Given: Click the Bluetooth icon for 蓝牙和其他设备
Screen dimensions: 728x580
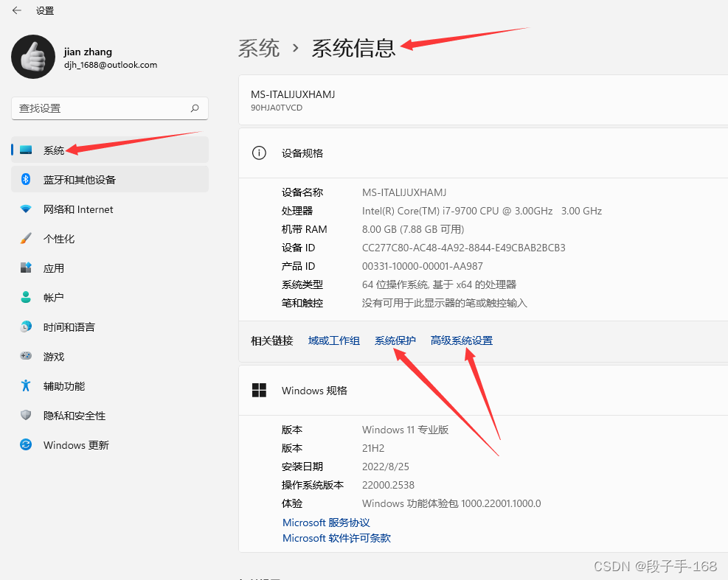Looking at the screenshot, I should tap(26, 179).
